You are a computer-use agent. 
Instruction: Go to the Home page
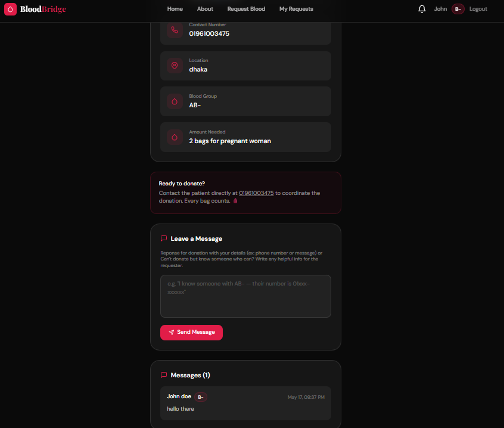pyautogui.click(x=175, y=9)
